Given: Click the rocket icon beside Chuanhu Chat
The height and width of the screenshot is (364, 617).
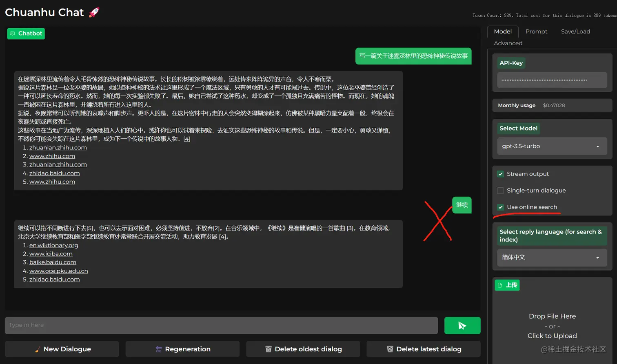Looking at the screenshot, I should point(94,12).
